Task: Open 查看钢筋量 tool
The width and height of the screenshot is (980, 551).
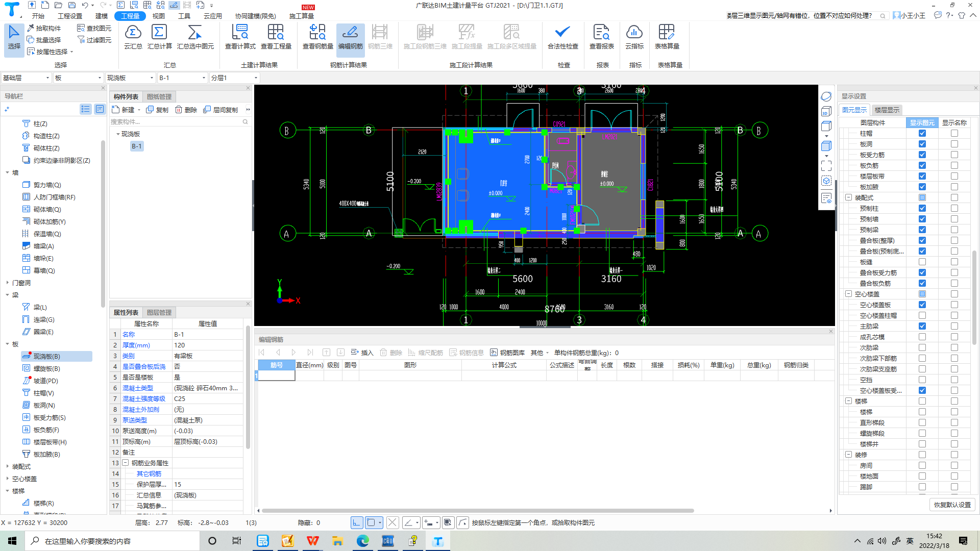Action: point(317,37)
